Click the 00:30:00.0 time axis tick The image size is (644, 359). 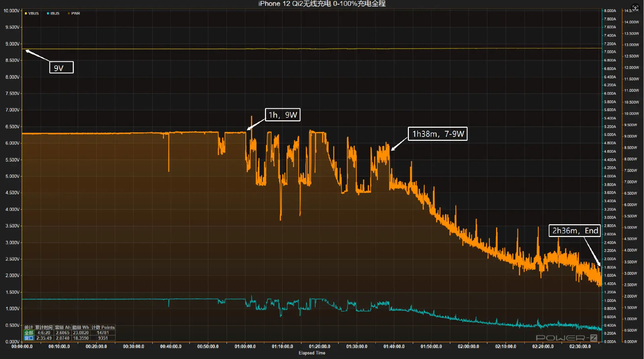[x=133, y=347]
